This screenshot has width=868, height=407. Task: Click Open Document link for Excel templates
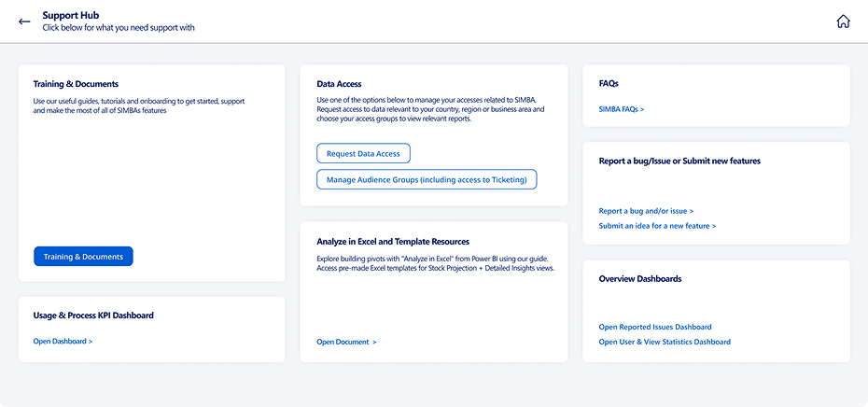coord(346,342)
